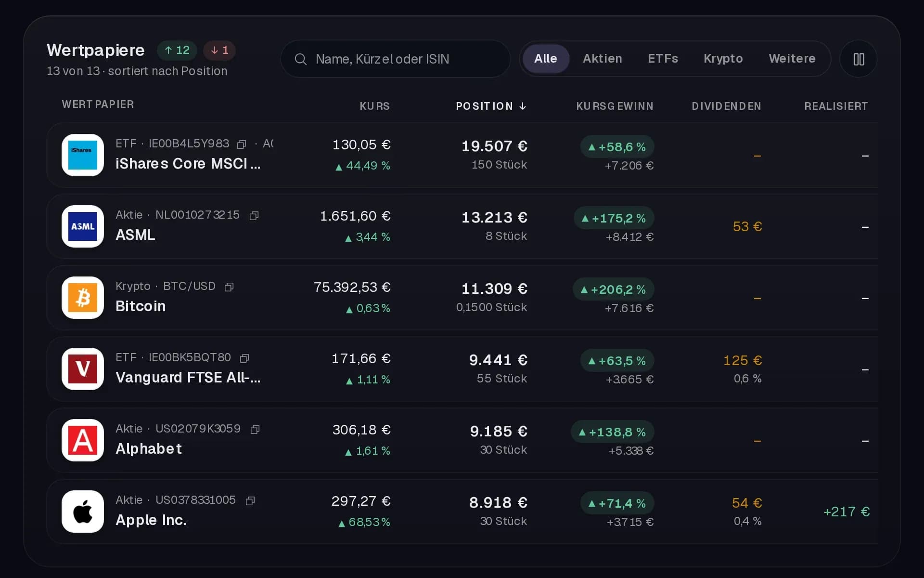Focus the Name, Kürzel oder ISIN search field
The image size is (924, 578).
[395, 59]
